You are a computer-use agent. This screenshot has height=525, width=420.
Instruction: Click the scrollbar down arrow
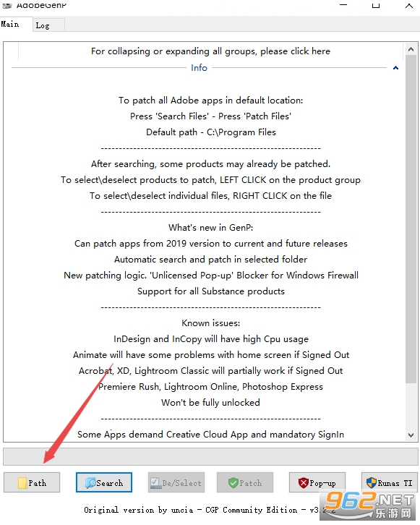coord(411,435)
